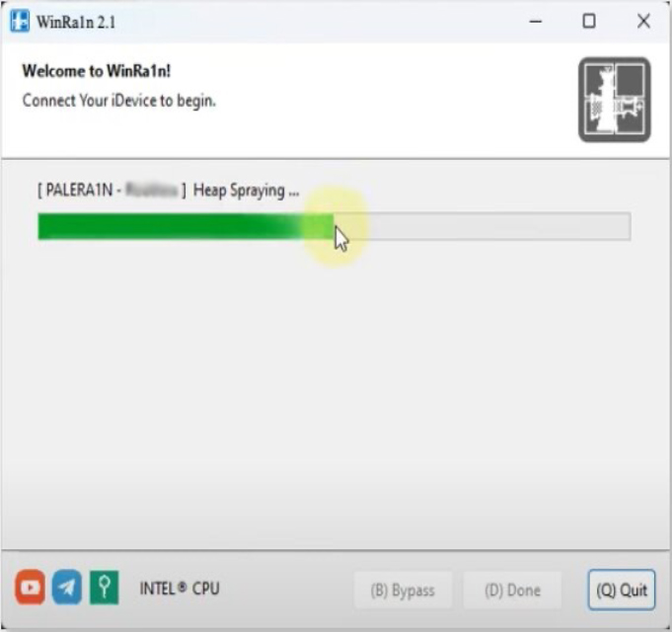Image resolution: width=672 pixels, height=632 pixels.
Task: Click the WinRa1n app icon in title bar
Action: (20, 22)
